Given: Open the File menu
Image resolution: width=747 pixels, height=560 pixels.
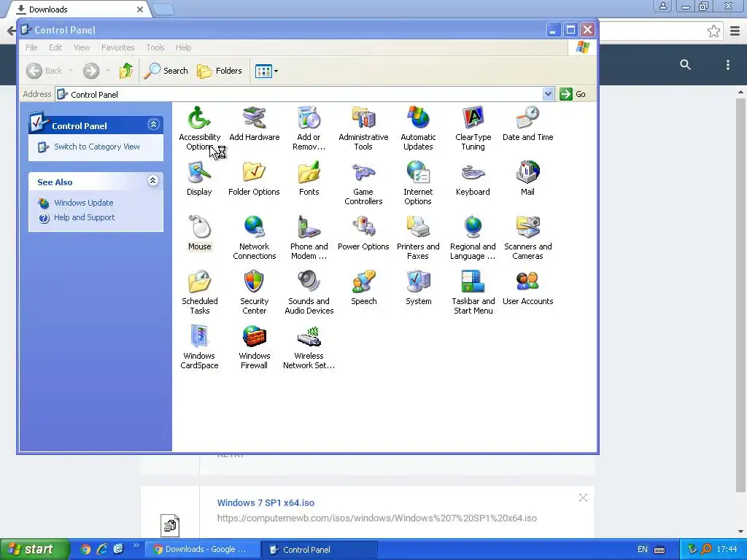Looking at the screenshot, I should pos(31,47).
